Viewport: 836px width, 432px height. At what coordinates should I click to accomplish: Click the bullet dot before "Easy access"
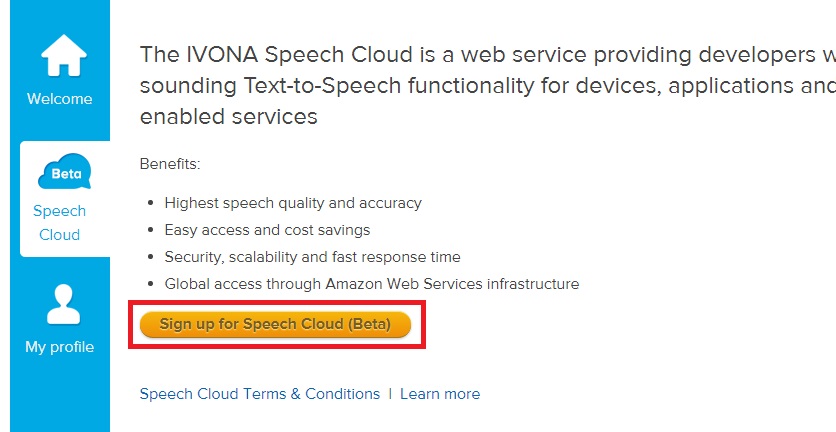pos(150,230)
